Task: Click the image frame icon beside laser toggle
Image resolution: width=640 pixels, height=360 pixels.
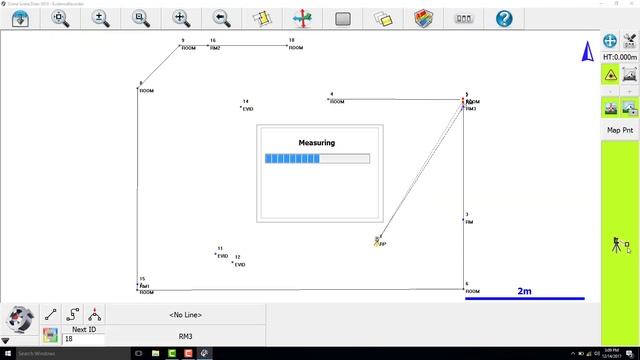Action: (x=629, y=75)
